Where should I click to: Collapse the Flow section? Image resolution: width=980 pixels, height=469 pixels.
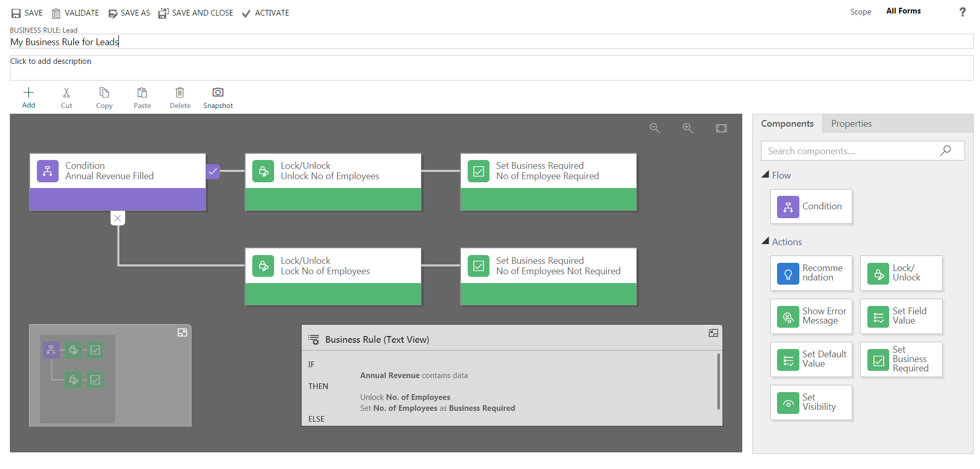[x=766, y=175]
